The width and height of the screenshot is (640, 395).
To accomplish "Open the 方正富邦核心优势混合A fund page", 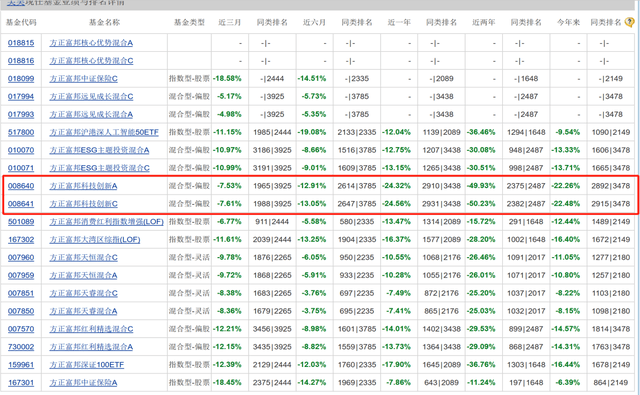I will click(x=91, y=43).
